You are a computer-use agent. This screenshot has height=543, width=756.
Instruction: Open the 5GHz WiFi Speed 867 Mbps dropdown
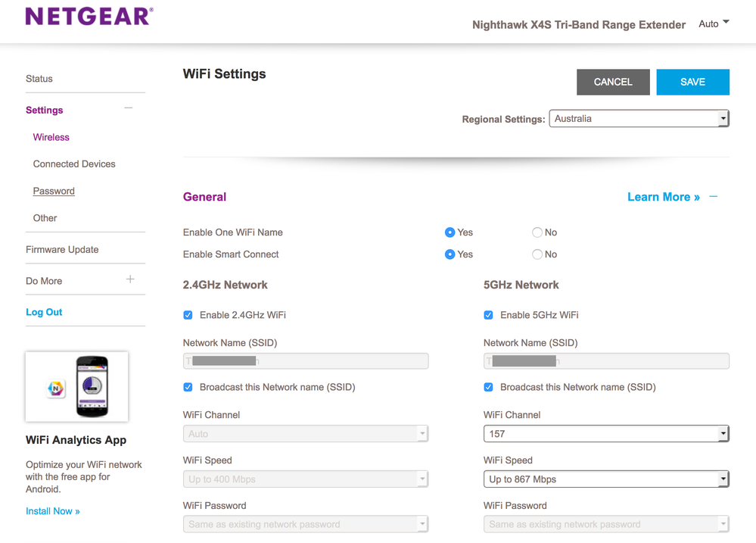(606, 479)
